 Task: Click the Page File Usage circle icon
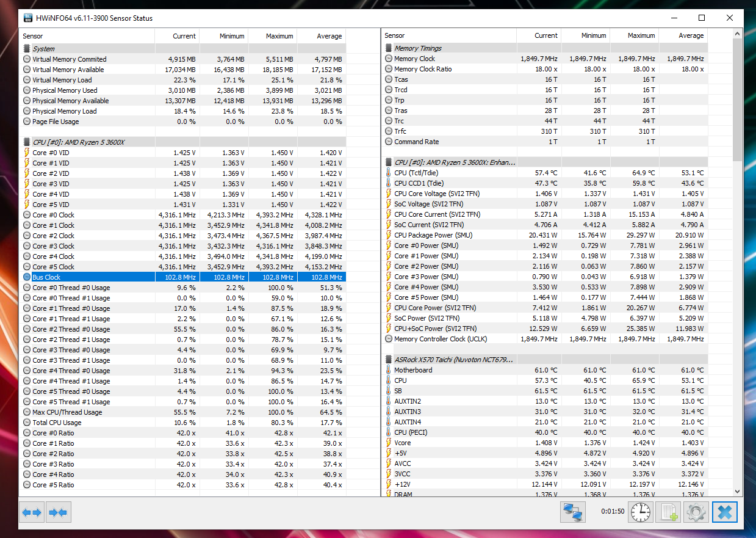[27, 122]
